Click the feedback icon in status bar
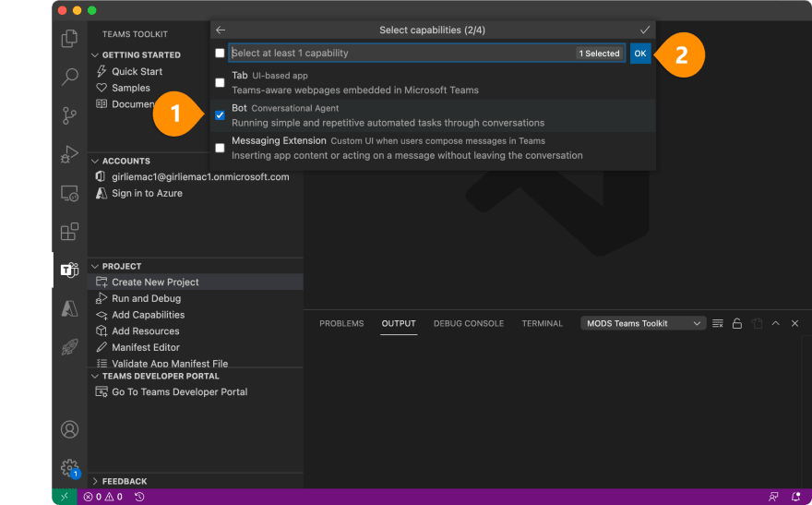The image size is (812, 505). [x=773, y=497]
